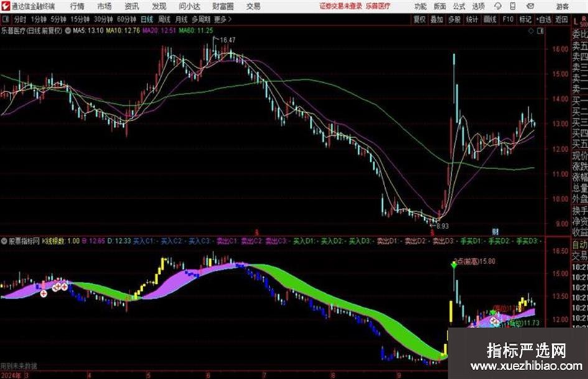The height and width of the screenshot is (379, 588).
Task: Click the 乐普医疗(日线 前复权) chart title
Action: coord(32,30)
